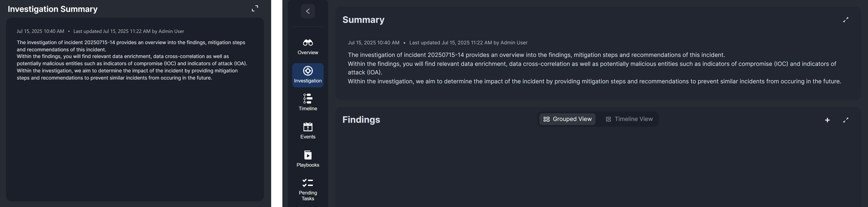Open the Playbooks icon
The height and width of the screenshot is (207, 868).
click(x=308, y=155)
